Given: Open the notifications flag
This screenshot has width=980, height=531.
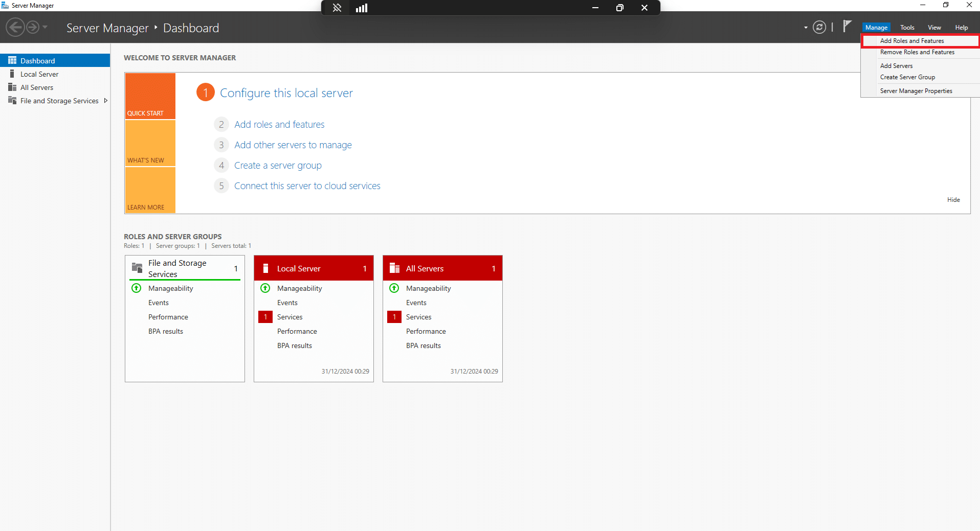Looking at the screenshot, I should pyautogui.click(x=847, y=26).
